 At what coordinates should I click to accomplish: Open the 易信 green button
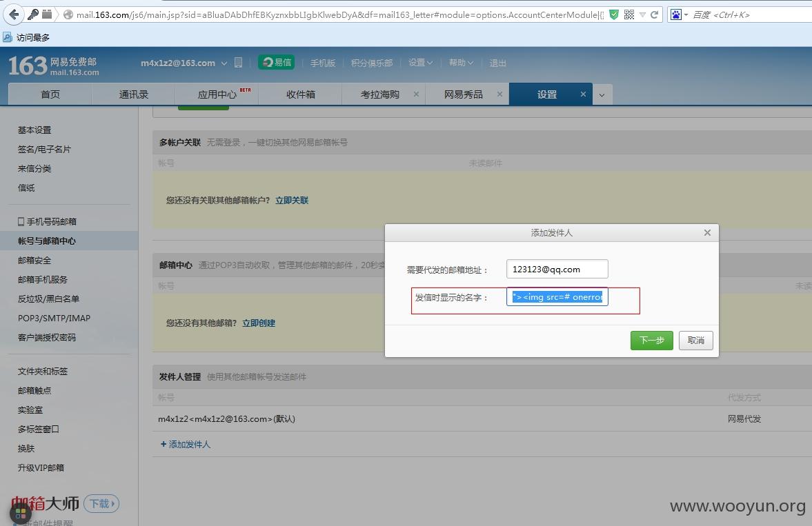coord(276,63)
